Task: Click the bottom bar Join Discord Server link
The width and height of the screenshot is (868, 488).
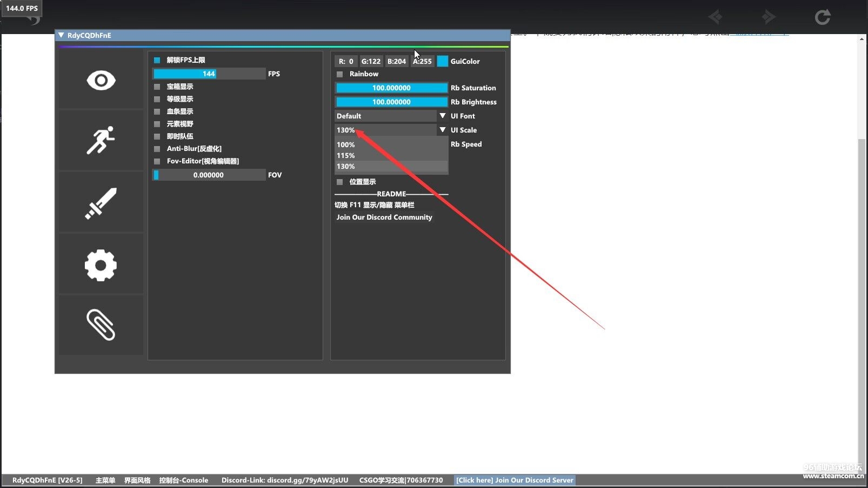Action: tap(514, 480)
